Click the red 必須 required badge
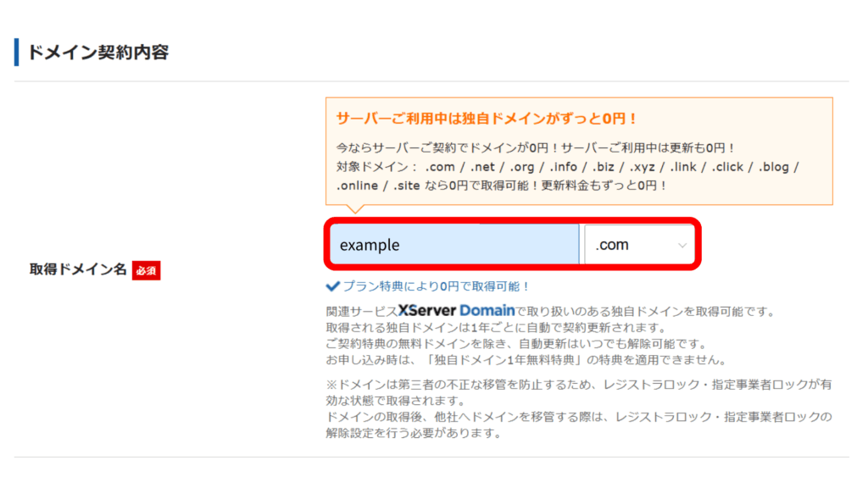The height and width of the screenshot is (488, 868). coord(146,270)
